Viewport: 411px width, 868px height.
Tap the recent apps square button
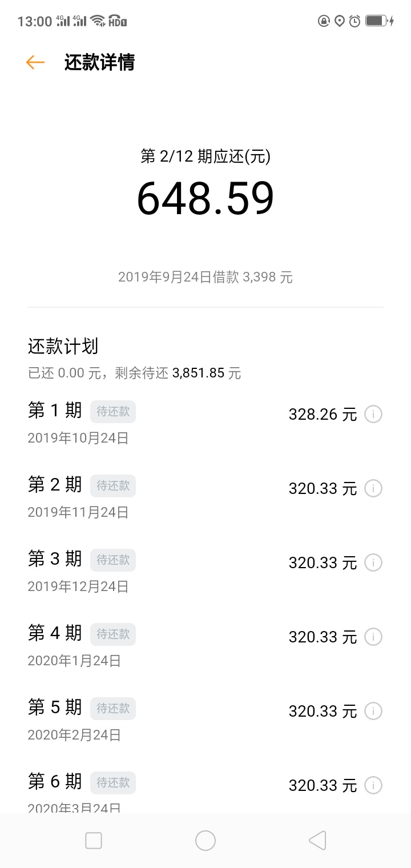[x=94, y=841]
